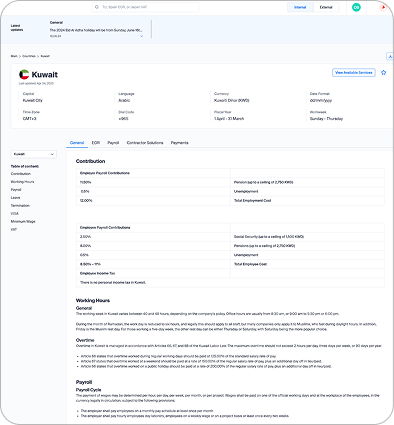Jump to VISA in table of contents
The width and height of the screenshot is (394, 425).
pyautogui.click(x=15, y=214)
